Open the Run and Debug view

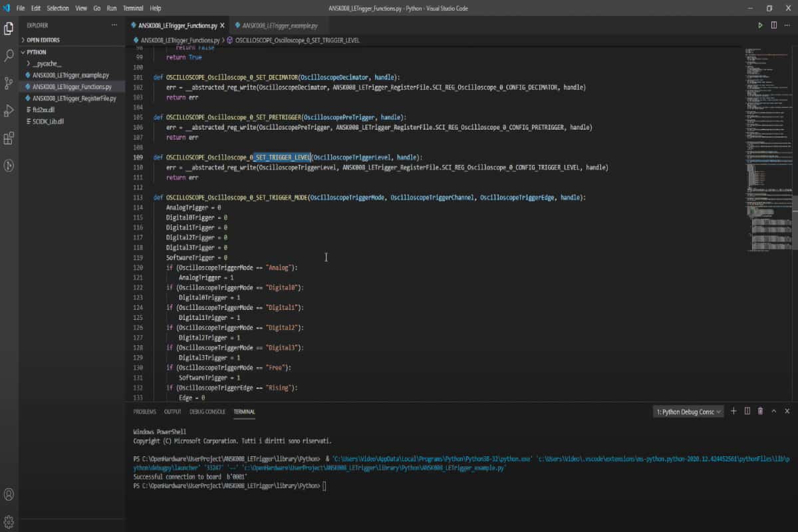click(x=9, y=109)
